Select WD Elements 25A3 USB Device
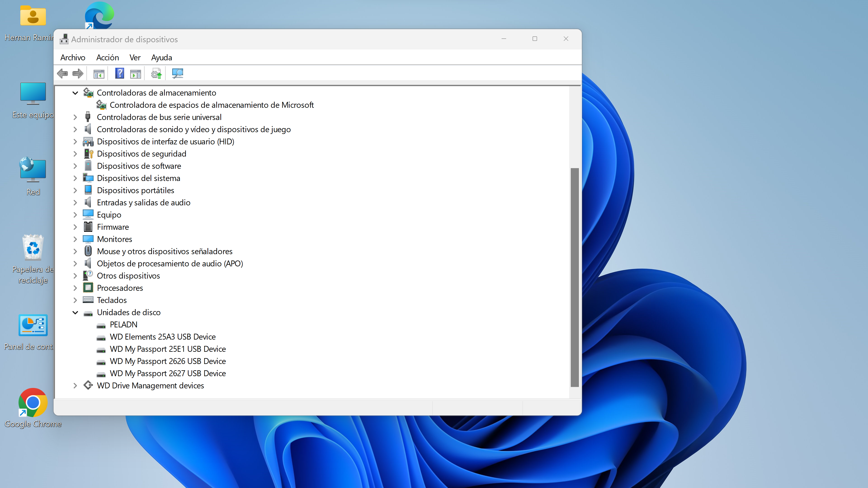This screenshot has height=488, width=868. click(x=163, y=336)
